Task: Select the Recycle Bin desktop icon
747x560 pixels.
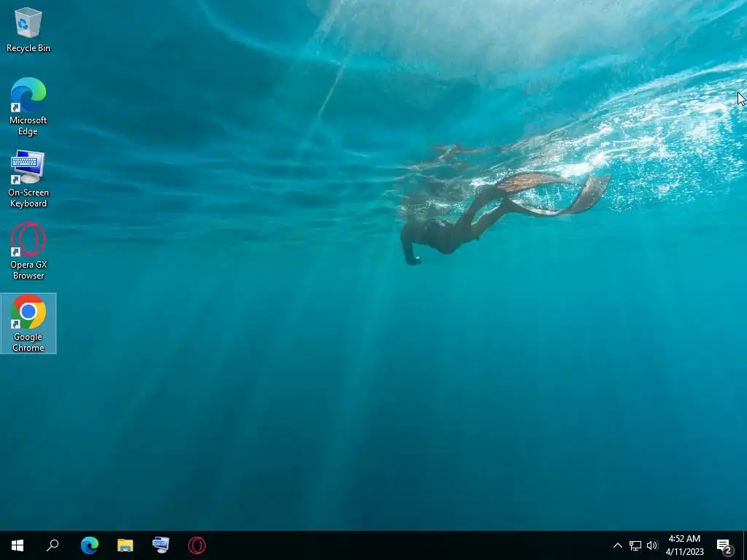Action: [28, 30]
